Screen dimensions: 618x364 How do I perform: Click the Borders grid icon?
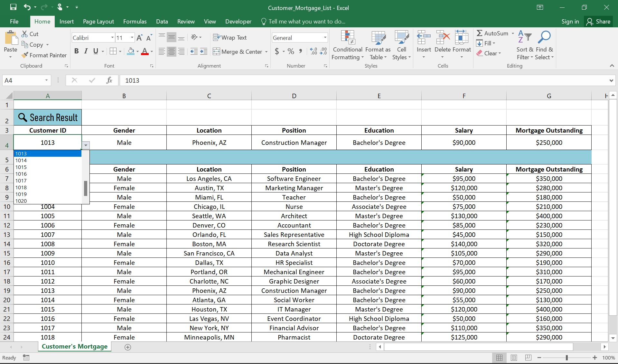point(113,51)
